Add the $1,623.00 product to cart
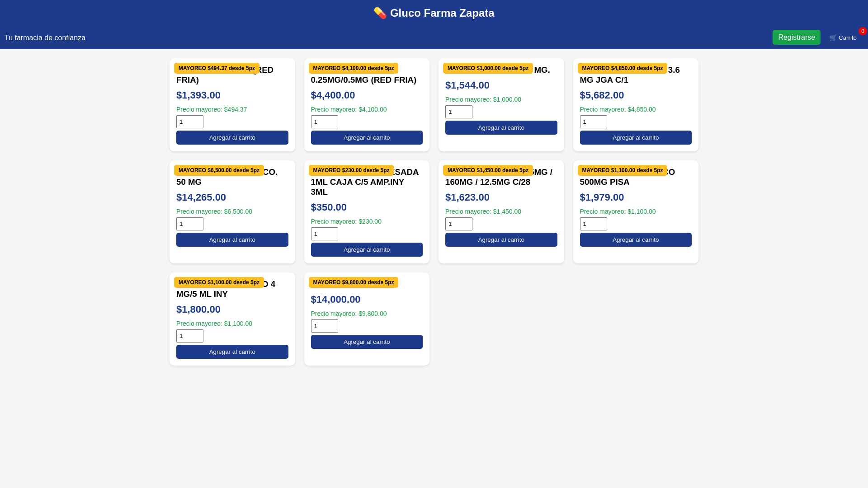 (501, 240)
